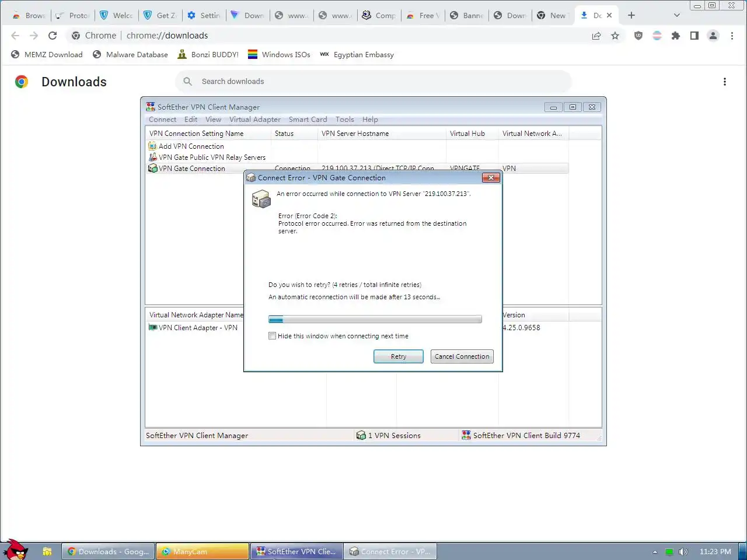The height and width of the screenshot is (560, 747).
Task: Switch to the Settings browser tab
Action: 204,15
